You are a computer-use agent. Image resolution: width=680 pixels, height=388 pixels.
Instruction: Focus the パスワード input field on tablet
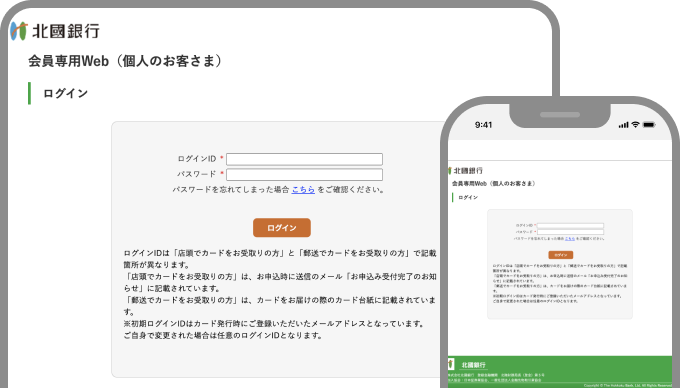pyautogui.click(x=304, y=174)
